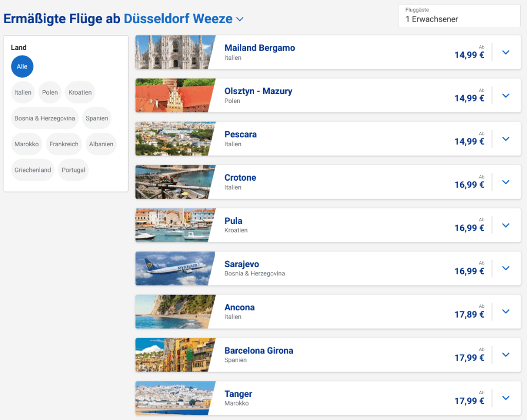
Task: Open the Tanger destination link
Action: pos(238,394)
